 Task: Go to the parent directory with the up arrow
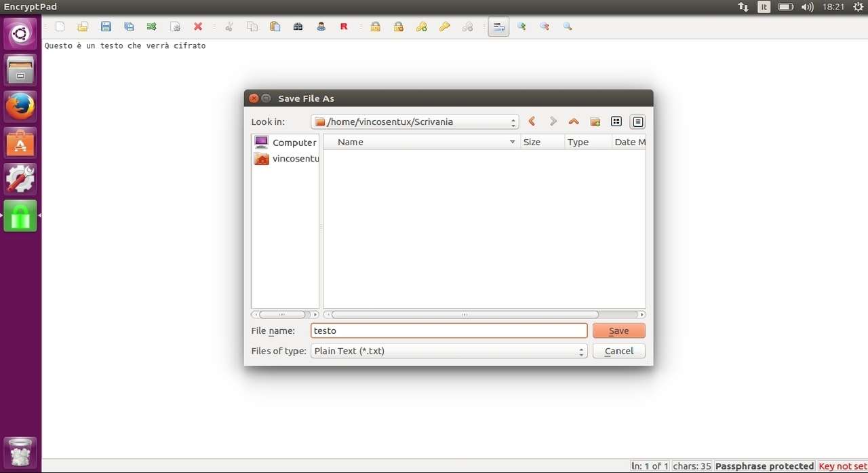click(x=574, y=121)
